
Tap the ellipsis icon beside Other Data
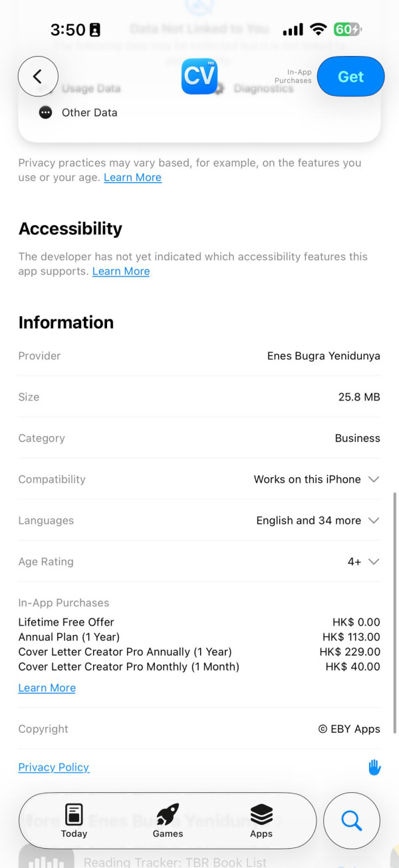45,112
